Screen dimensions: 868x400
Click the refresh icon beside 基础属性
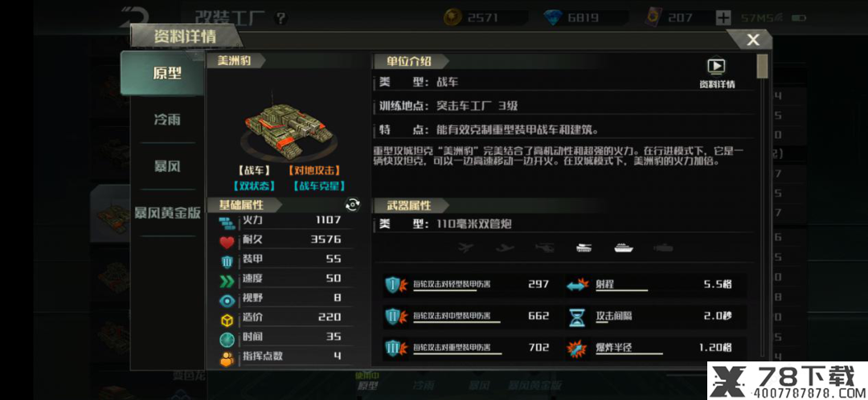352,206
